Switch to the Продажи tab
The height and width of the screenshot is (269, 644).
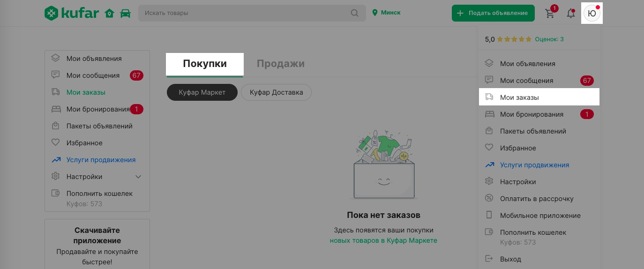click(281, 64)
